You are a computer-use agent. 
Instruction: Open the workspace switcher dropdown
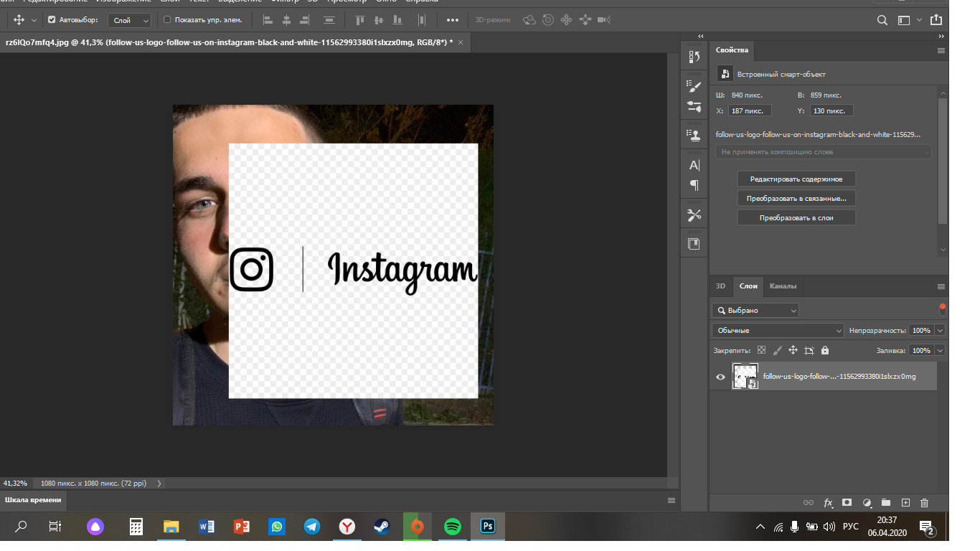point(910,21)
